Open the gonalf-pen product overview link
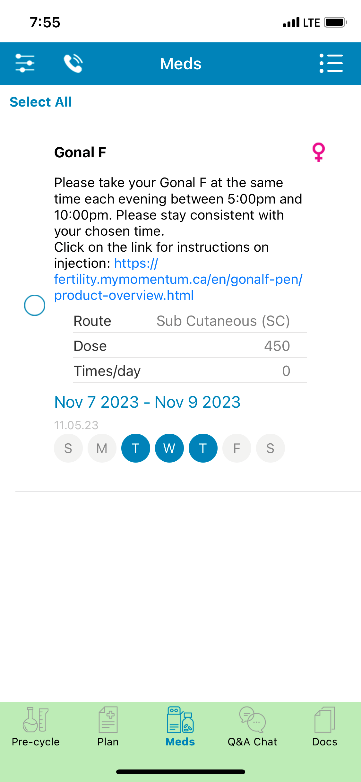 [x=178, y=280]
